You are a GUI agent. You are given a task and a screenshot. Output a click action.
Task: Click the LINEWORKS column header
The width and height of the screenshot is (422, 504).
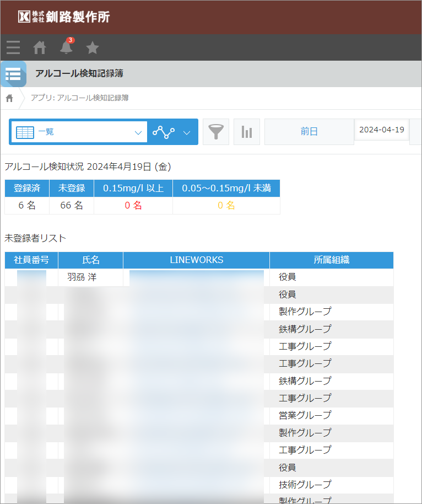coord(197,260)
